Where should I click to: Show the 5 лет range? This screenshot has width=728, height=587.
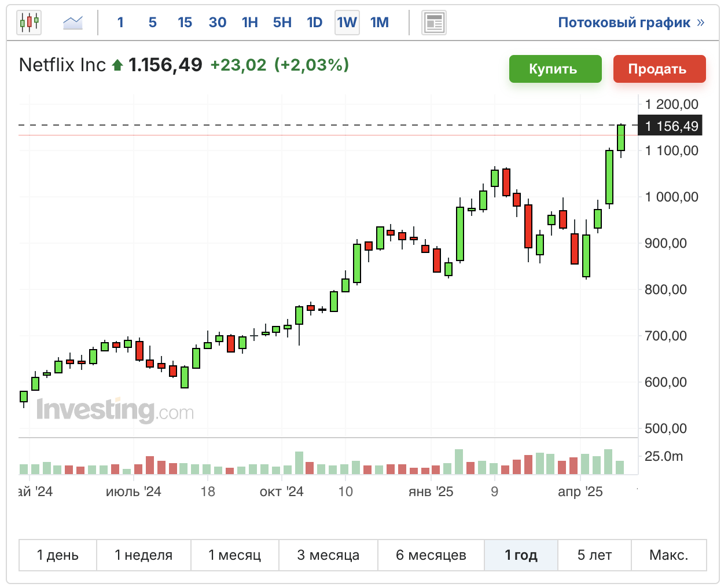click(x=595, y=555)
